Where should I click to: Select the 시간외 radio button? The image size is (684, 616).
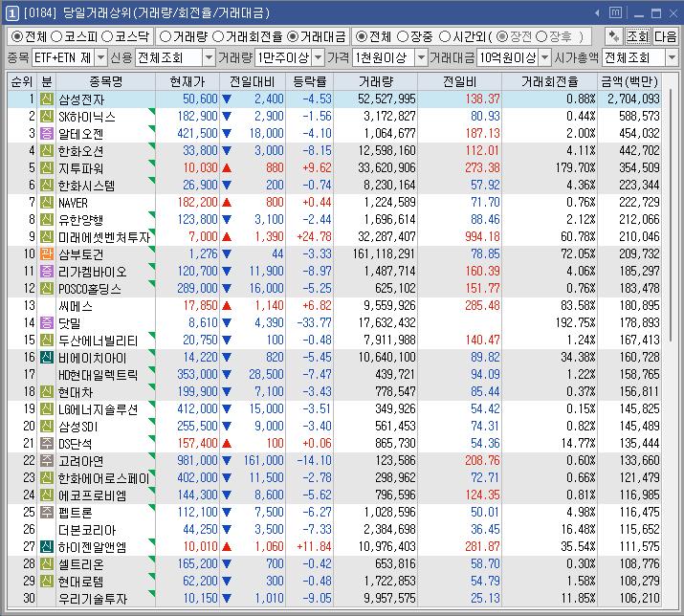click(x=445, y=36)
